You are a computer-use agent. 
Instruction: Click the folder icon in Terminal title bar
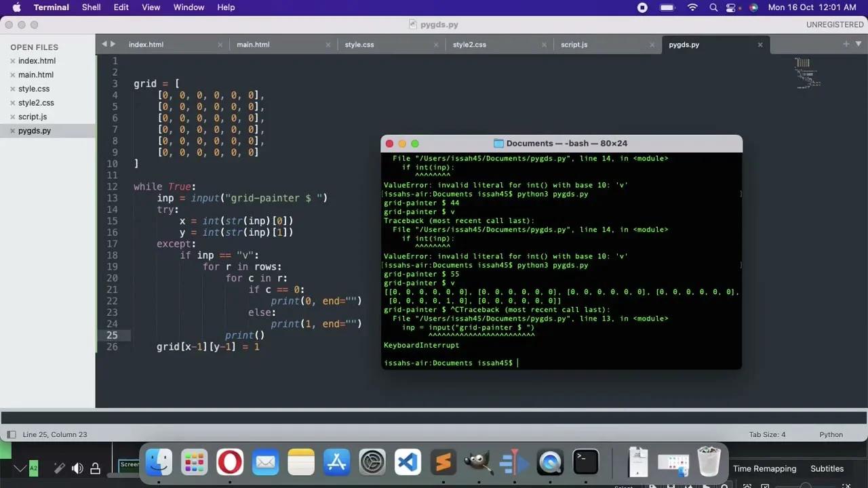click(498, 144)
